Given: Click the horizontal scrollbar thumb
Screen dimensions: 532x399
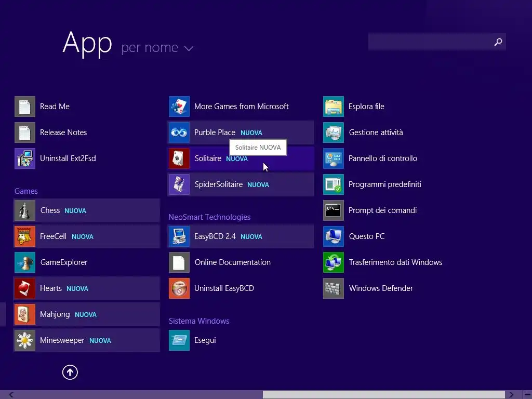Looking at the screenshot, I should tap(384, 395).
